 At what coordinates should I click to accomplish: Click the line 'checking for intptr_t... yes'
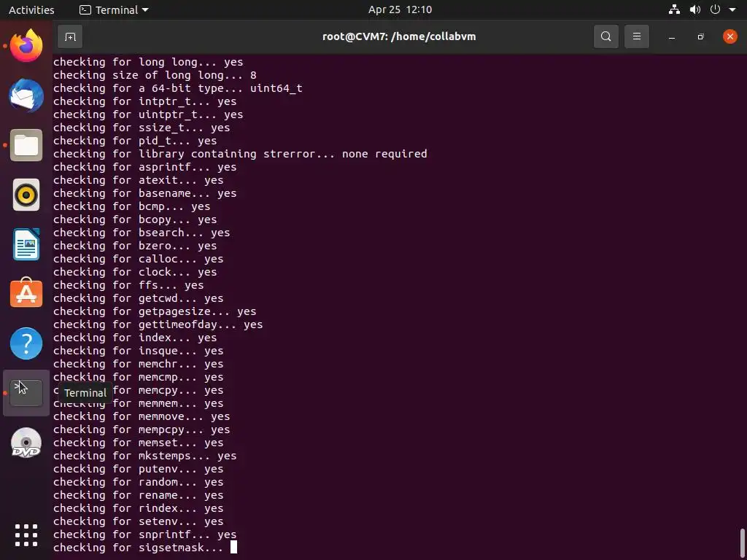point(144,101)
